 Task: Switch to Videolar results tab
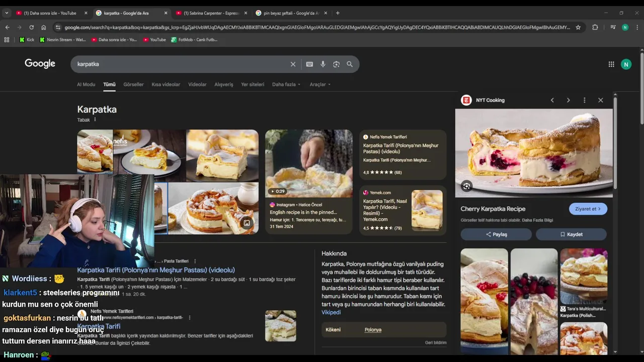pos(197,84)
